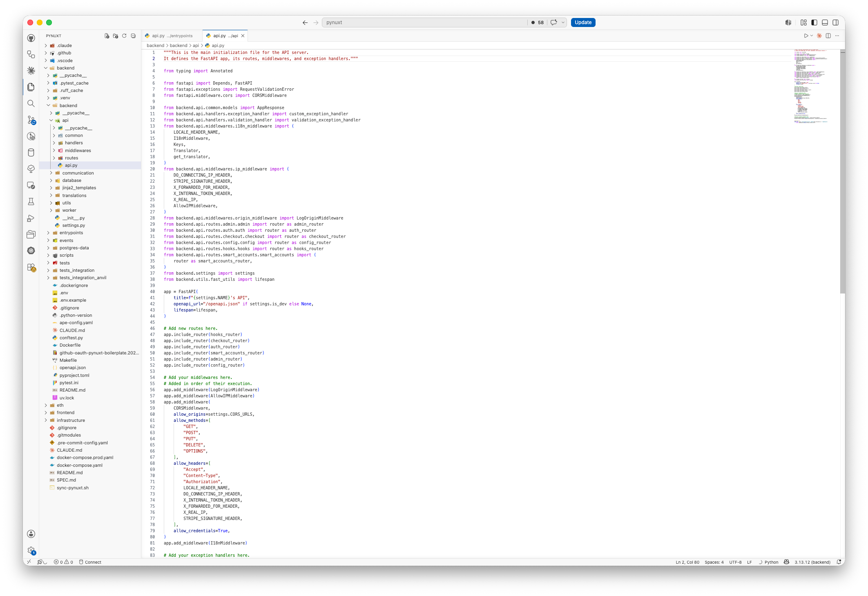Expand the entrypoints folder

pyautogui.click(x=49, y=233)
